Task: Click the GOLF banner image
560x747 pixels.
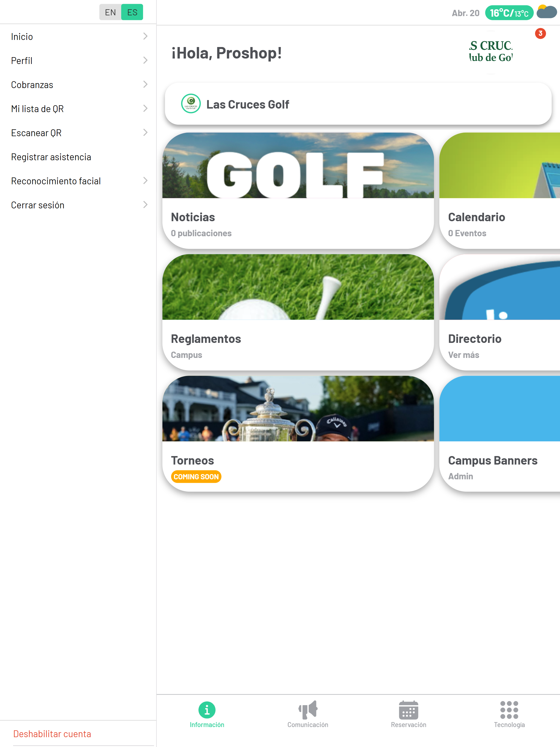Action: pyautogui.click(x=298, y=165)
